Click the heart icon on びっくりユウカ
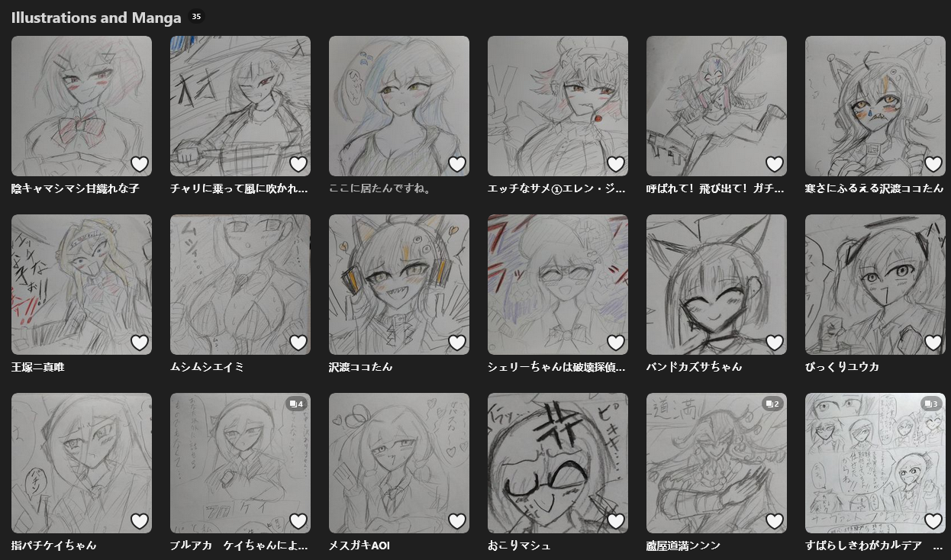951x560 pixels. (x=933, y=343)
